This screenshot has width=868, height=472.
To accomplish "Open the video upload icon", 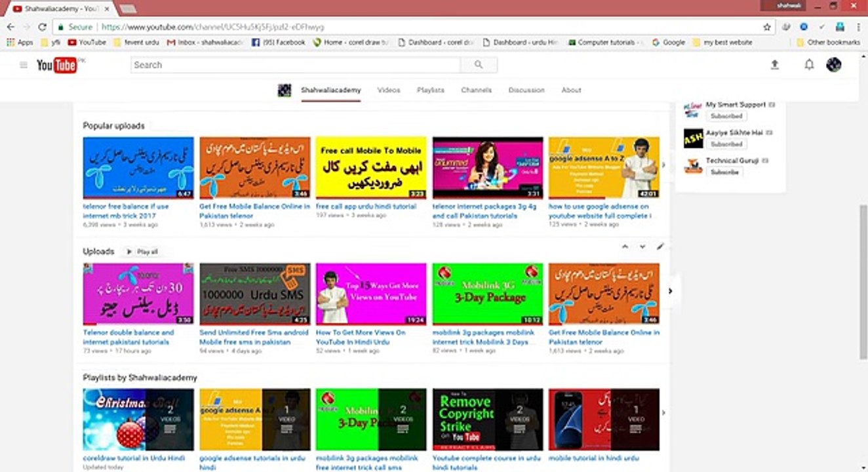I will [x=775, y=65].
